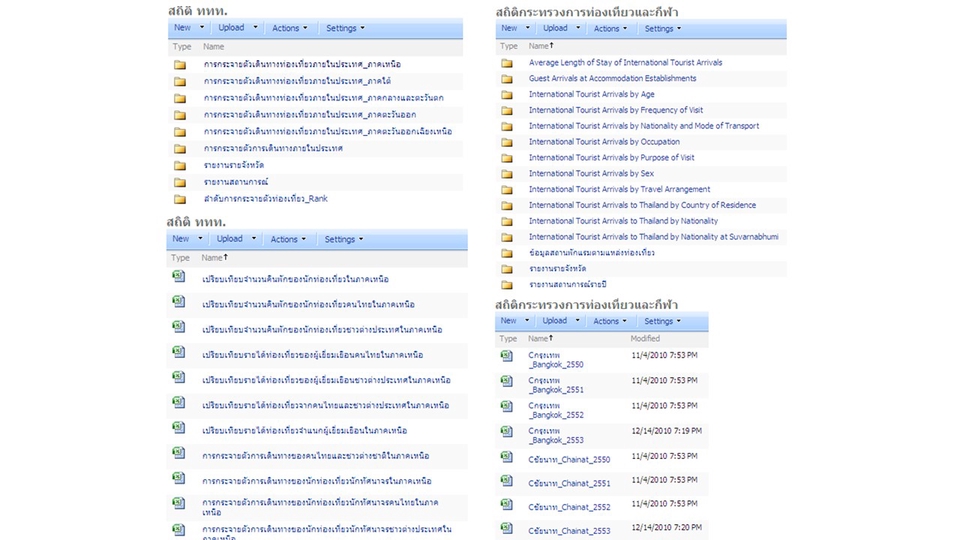
Task: Click folder icon for 'Arrivals to Thailand by Country of Residence'
Action: click(507, 206)
